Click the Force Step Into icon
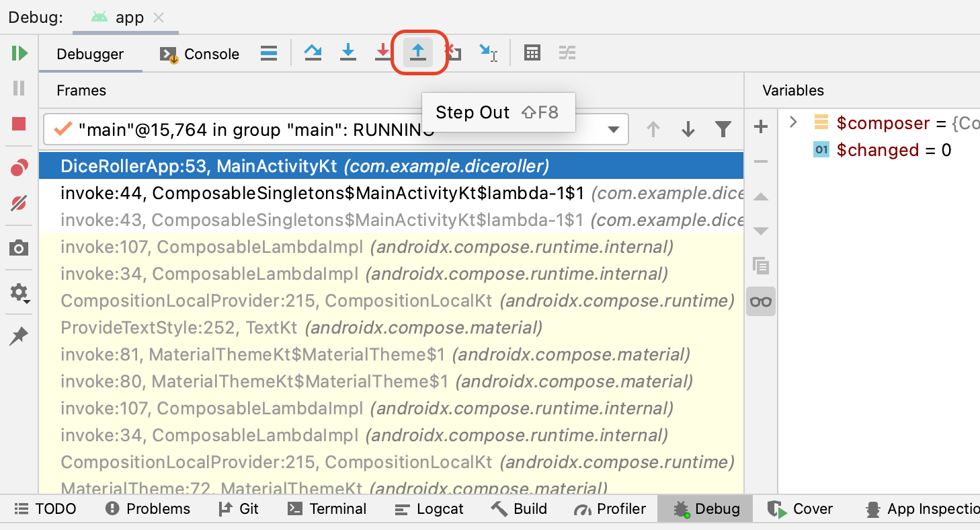 pyautogui.click(x=382, y=53)
